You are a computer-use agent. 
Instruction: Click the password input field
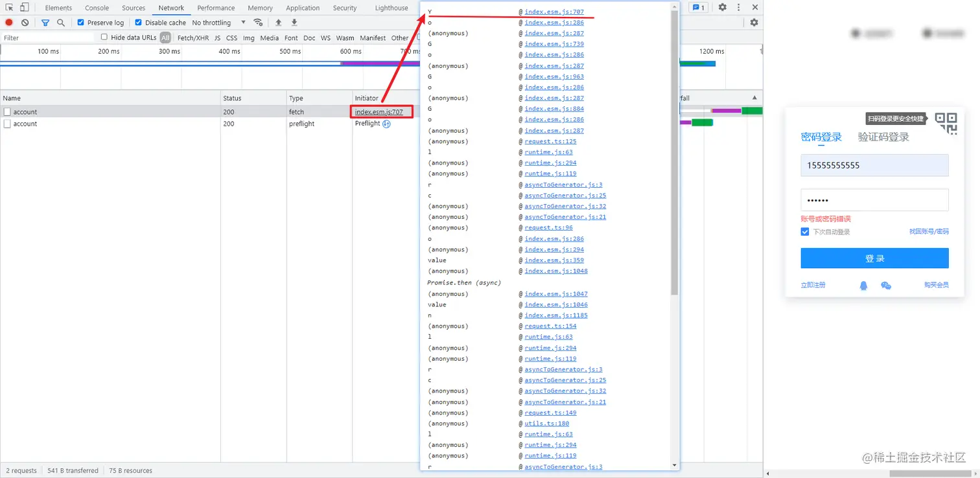[x=874, y=200]
